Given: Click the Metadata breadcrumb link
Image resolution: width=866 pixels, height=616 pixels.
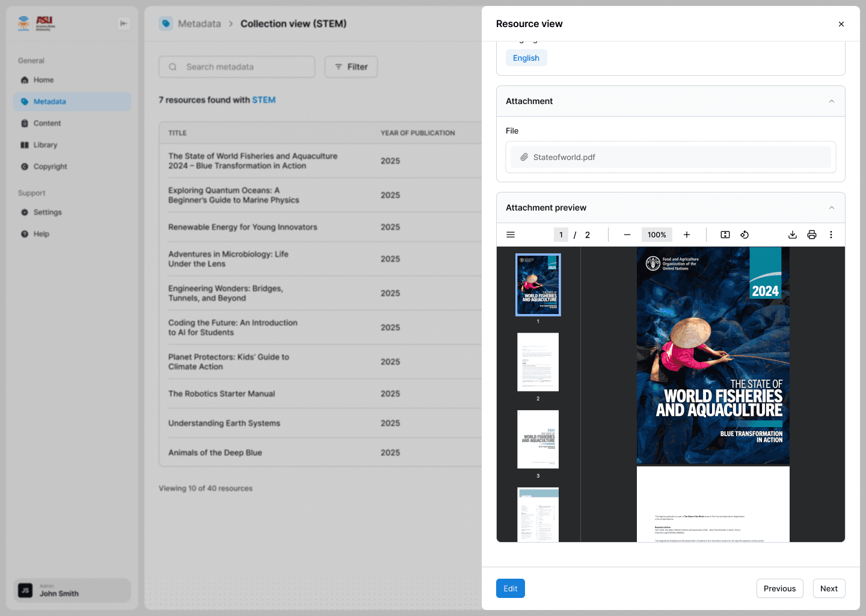Looking at the screenshot, I should point(199,23).
